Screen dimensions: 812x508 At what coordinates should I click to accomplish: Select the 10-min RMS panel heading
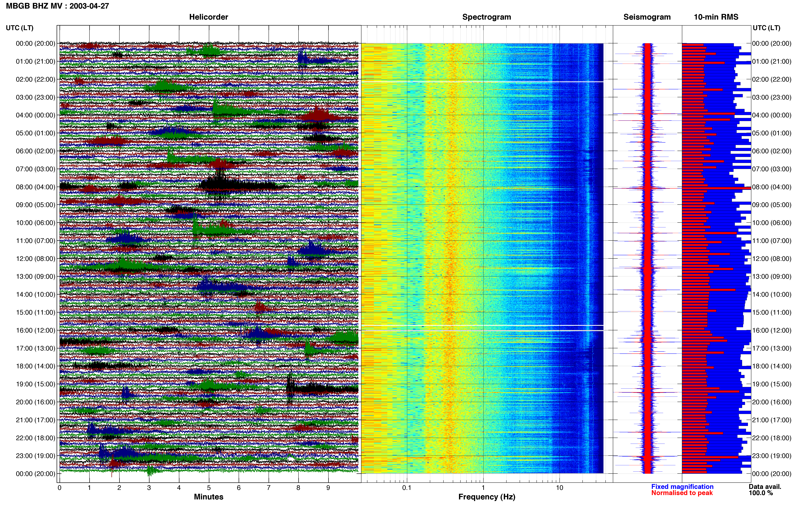[716, 17]
